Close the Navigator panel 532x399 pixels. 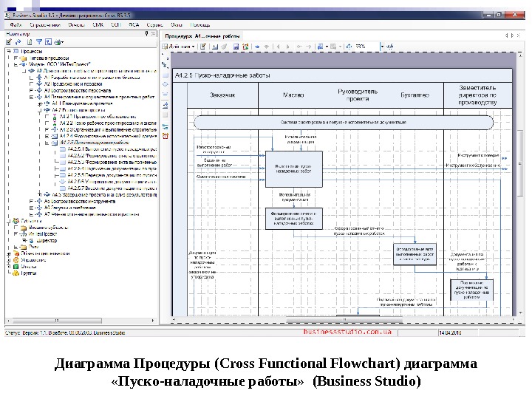tap(153, 33)
